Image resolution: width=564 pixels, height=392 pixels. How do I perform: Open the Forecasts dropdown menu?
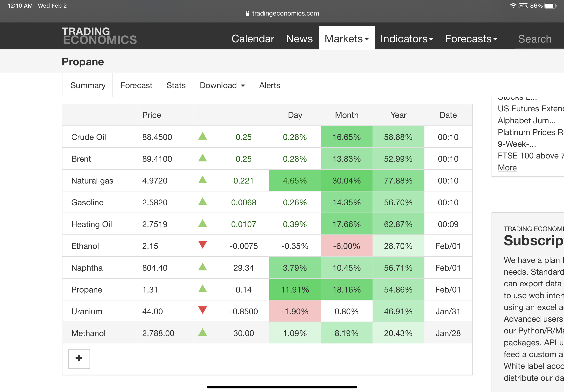click(471, 38)
